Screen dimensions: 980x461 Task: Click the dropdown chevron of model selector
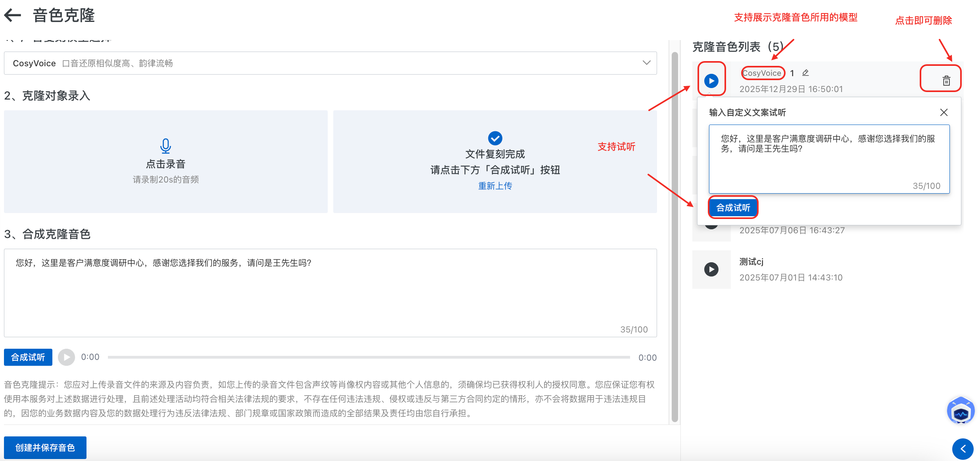(646, 63)
